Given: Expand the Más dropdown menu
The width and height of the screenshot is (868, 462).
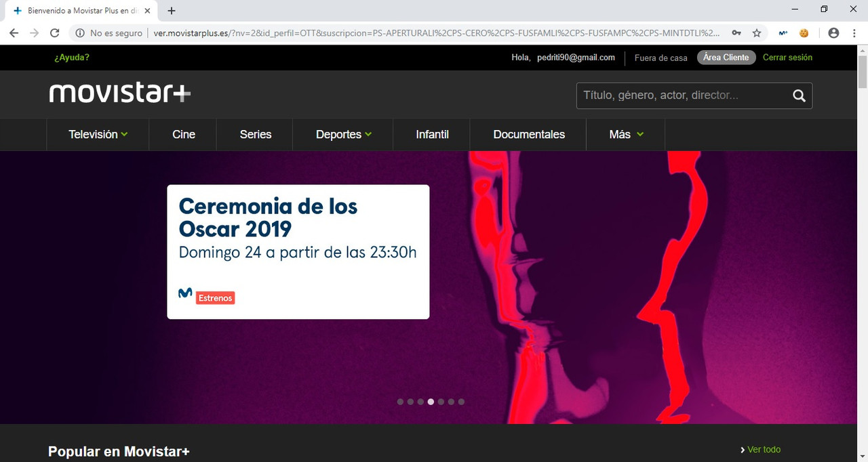Looking at the screenshot, I should pyautogui.click(x=626, y=134).
